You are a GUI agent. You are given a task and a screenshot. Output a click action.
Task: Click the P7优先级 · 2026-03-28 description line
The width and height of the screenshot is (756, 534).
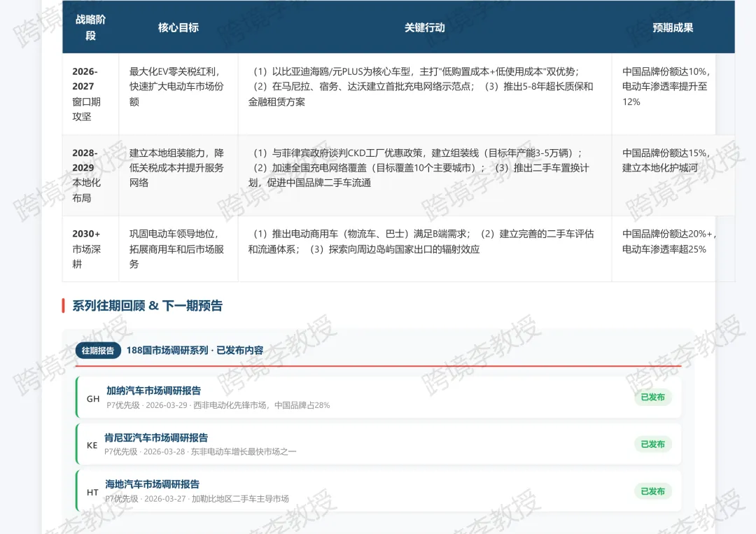click(x=200, y=451)
